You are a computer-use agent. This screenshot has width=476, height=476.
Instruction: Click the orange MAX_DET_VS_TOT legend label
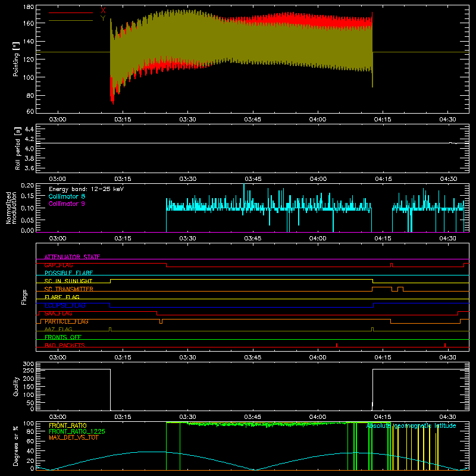pos(73,437)
